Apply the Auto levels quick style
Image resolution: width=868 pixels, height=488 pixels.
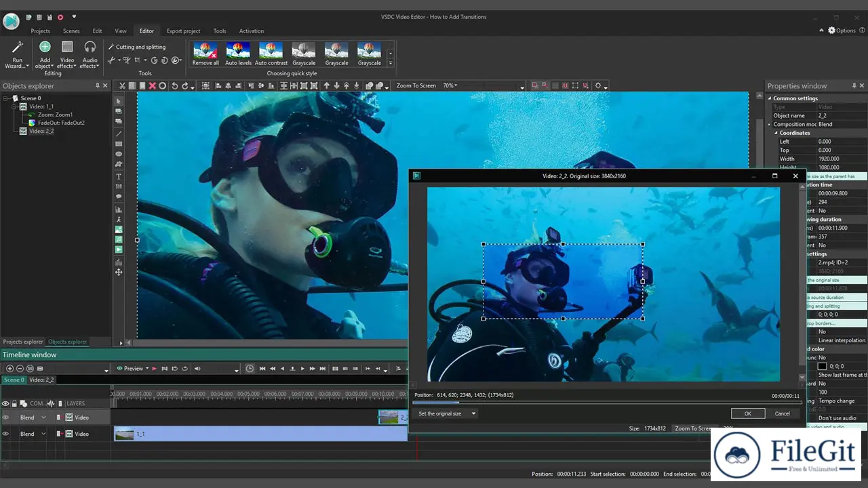click(x=238, y=54)
